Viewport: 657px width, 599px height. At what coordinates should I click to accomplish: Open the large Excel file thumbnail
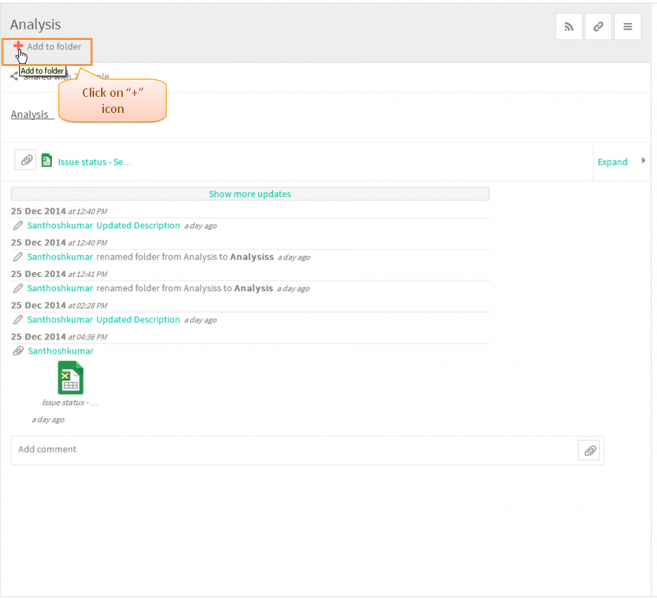coord(70,377)
